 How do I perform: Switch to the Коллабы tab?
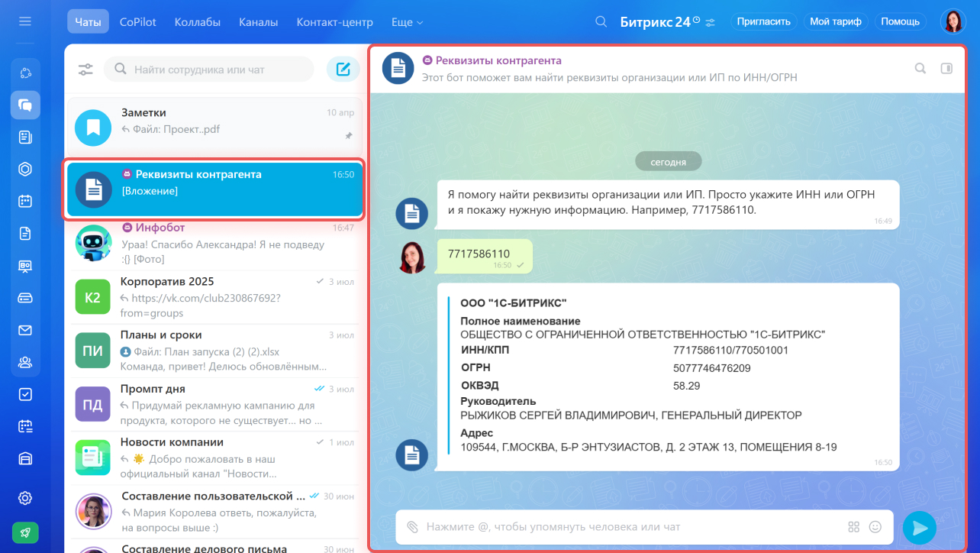click(198, 22)
